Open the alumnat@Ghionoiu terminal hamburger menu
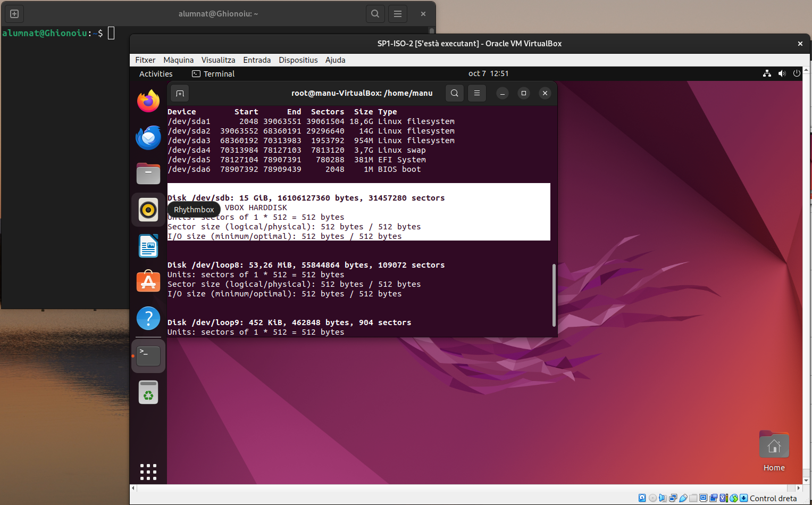The height and width of the screenshot is (505, 812). [x=398, y=14]
